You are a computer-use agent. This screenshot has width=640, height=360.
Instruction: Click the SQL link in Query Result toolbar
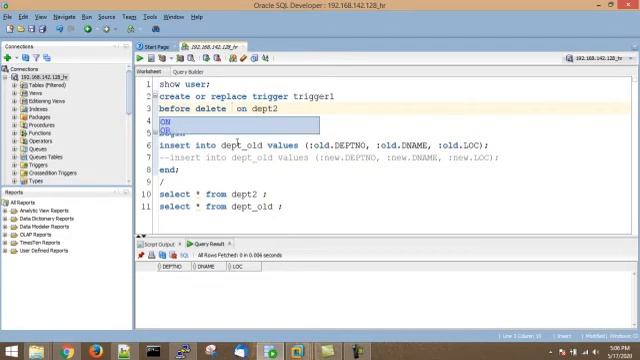184,255
